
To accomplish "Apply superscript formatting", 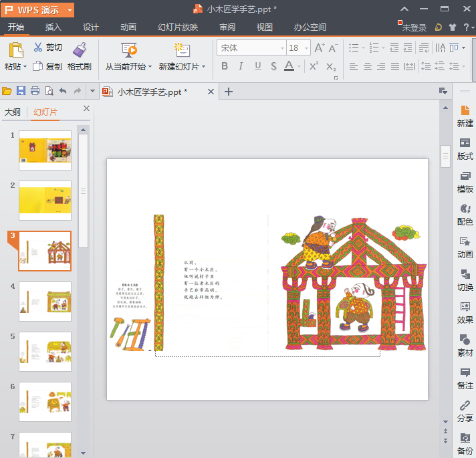I will 314,66.
